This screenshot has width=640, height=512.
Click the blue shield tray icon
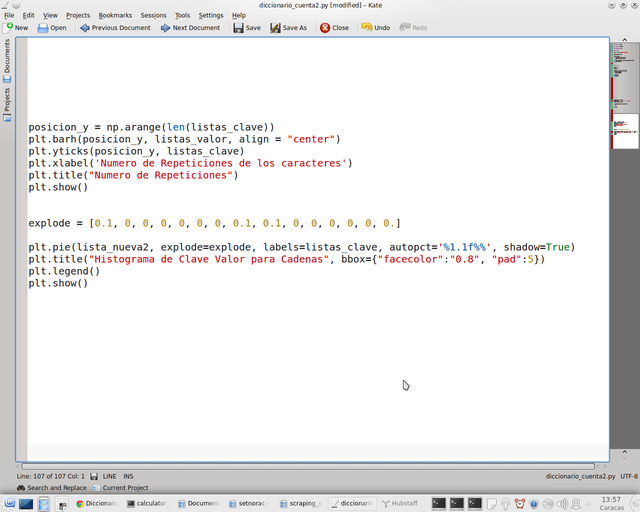click(533, 503)
